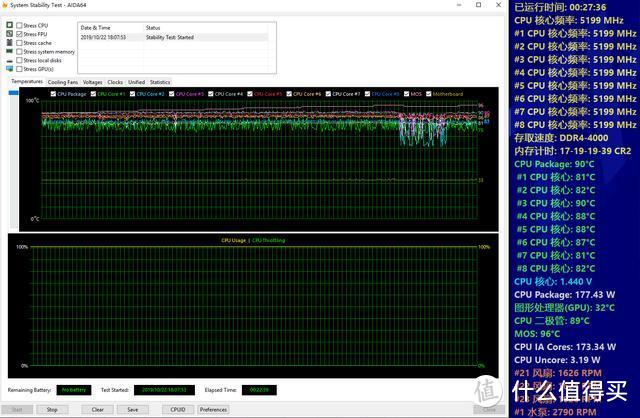Toggle Motherboard temperature legend checkbox

(x=429, y=94)
